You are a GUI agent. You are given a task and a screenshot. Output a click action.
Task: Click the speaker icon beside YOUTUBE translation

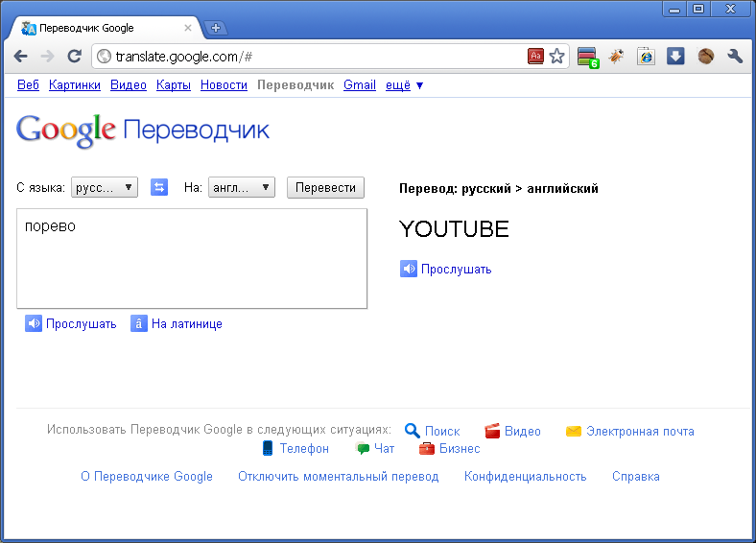point(409,269)
